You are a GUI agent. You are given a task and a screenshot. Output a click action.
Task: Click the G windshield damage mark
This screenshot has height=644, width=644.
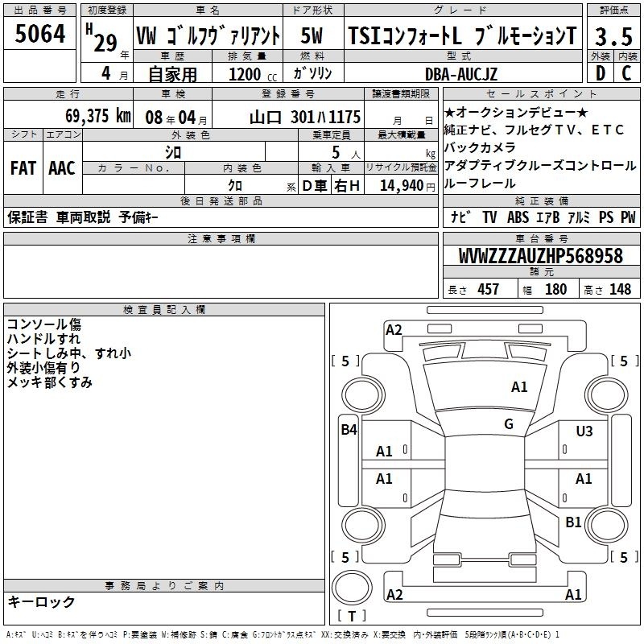508,424
